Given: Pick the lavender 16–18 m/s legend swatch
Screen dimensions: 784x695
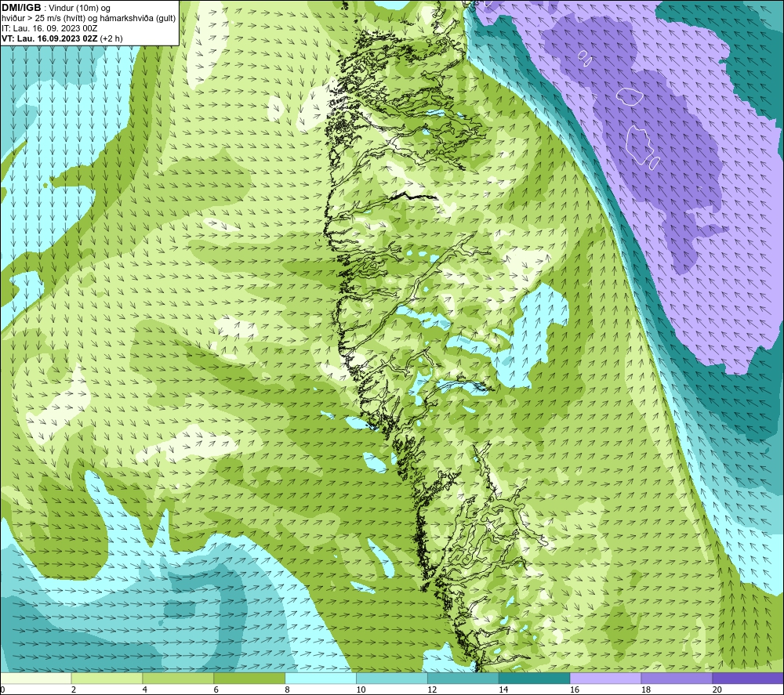Looking at the screenshot, I should tap(605, 678).
